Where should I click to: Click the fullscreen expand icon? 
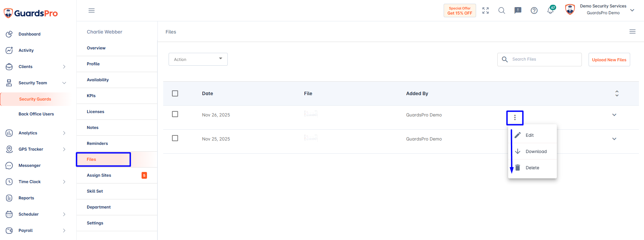point(486,10)
